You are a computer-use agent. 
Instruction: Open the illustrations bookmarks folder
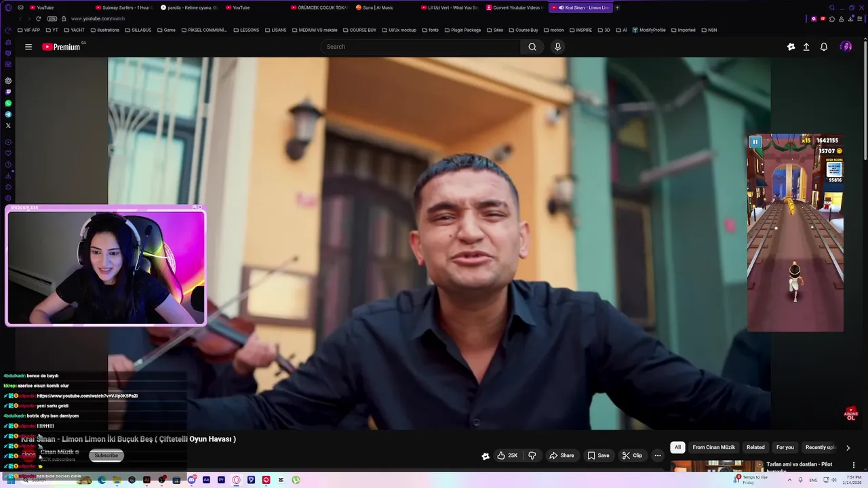pyautogui.click(x=104, y=30)
